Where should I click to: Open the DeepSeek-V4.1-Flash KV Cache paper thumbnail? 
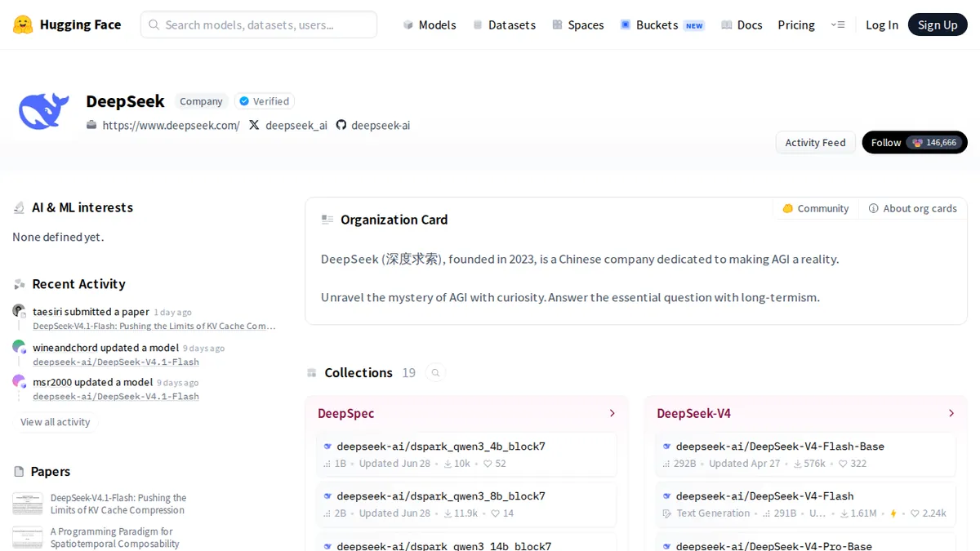[x=28, y=504]
